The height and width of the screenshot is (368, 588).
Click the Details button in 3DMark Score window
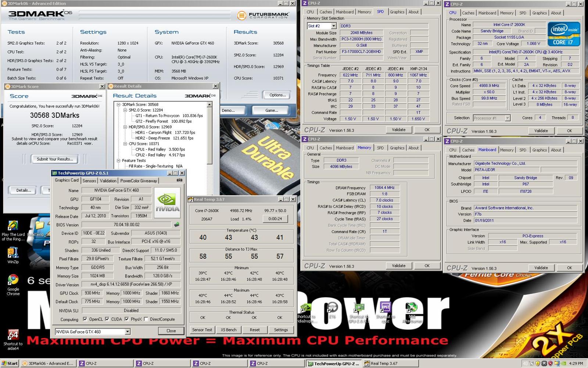point(24,190)
